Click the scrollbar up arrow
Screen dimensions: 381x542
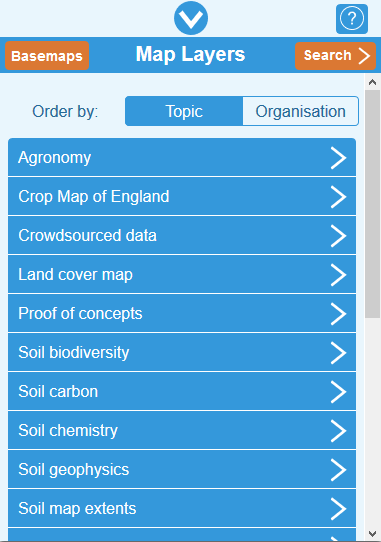(x=372, y=82)
